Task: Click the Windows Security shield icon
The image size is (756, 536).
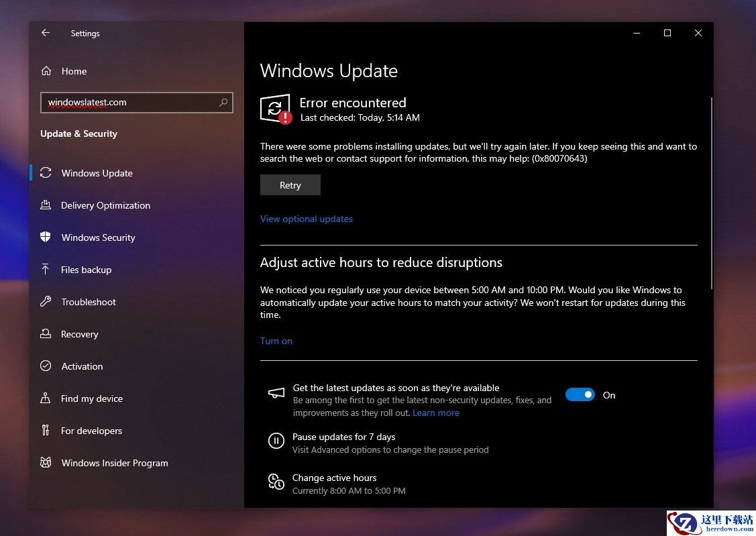Action: (x=46, y=237)
